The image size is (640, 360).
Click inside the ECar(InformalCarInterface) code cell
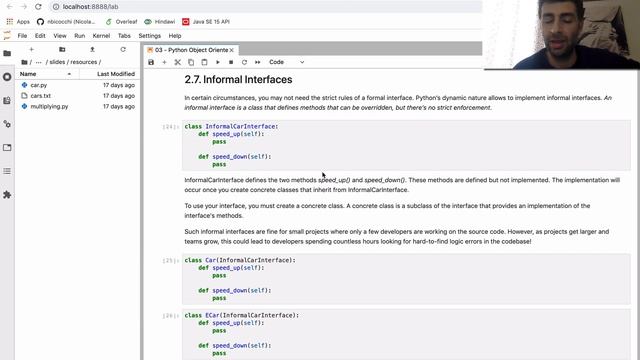406,334
